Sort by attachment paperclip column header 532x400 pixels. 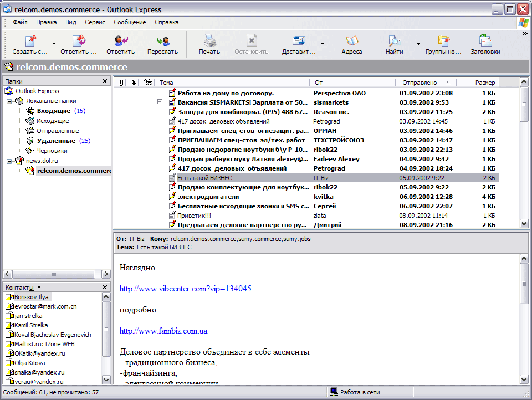coord(121,83)
